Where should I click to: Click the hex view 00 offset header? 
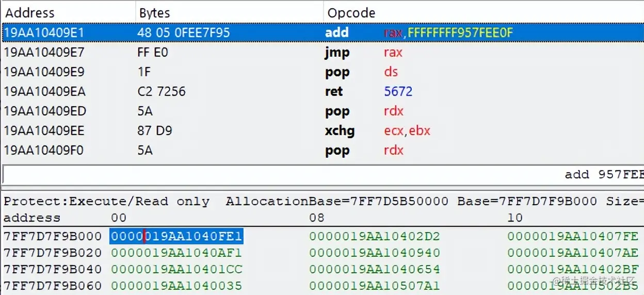[119, 218]
